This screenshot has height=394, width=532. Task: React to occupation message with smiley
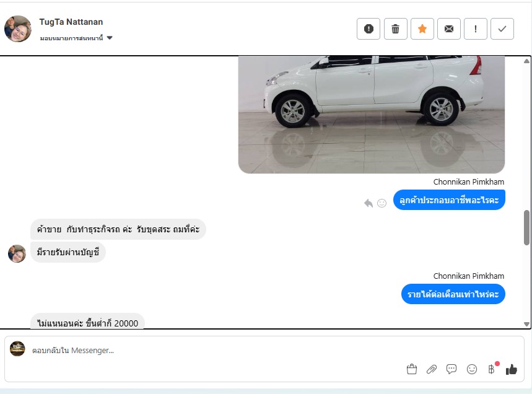click(382, 203)
